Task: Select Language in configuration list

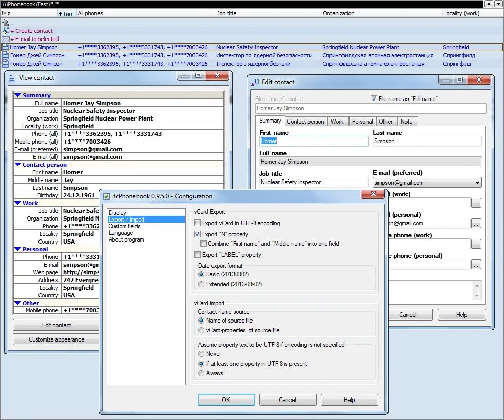Action: (121, 233)
